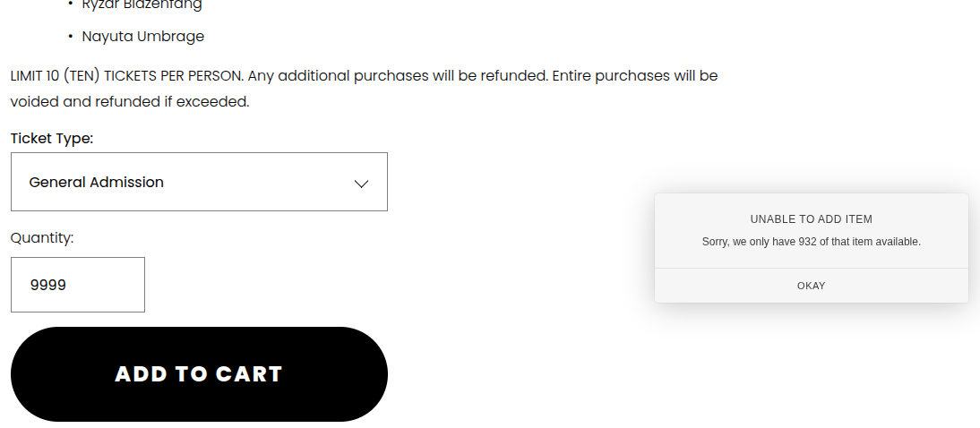Click the "voided and refunded if exceeded" line
The height and width of the screenshot is (428, 980).
tap(130, 101)
